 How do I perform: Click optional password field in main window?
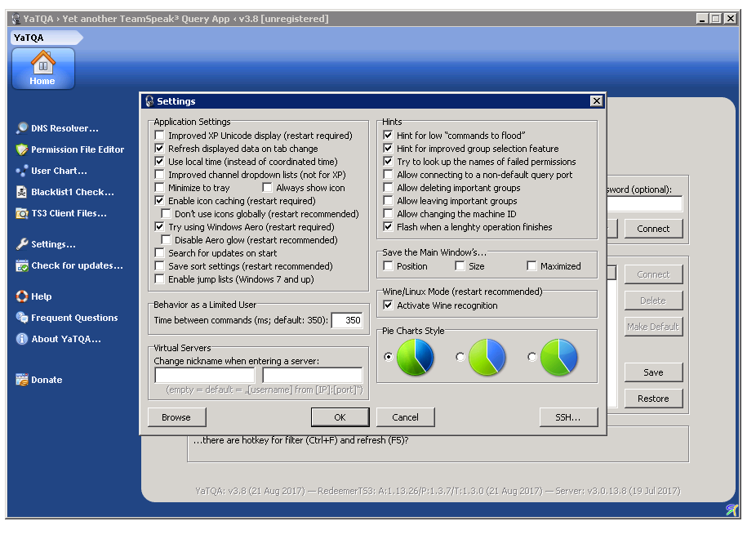(x=645, y=204)
